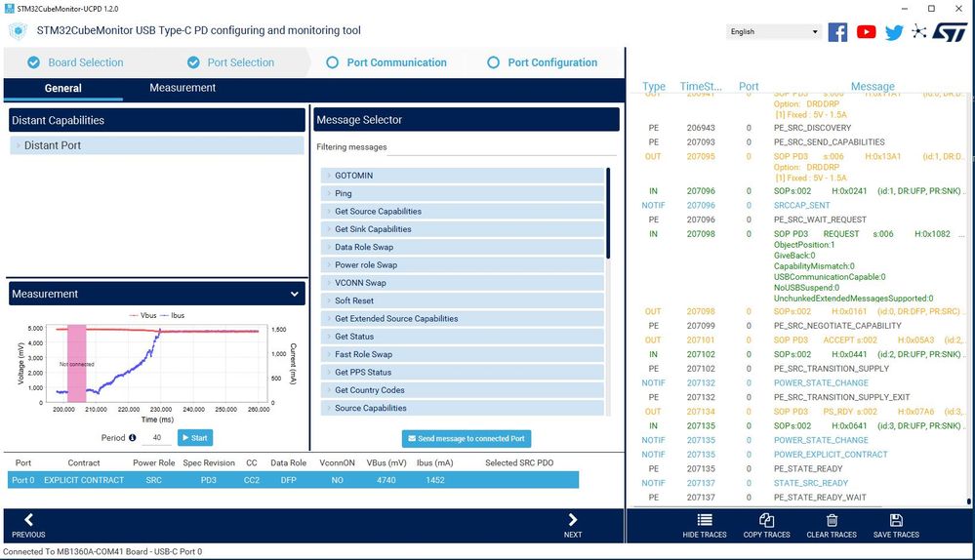Click the Distant Capabilities header

coord(157,120)
